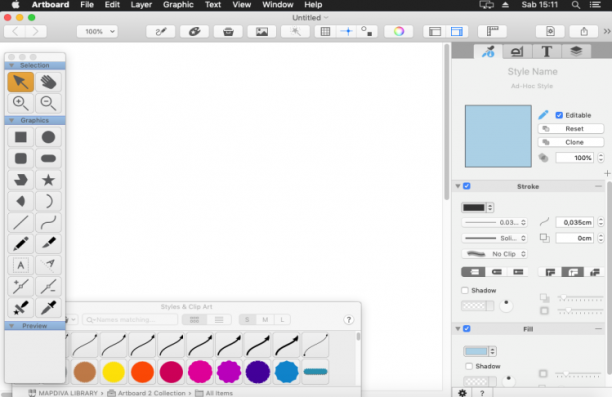The image size is (612, 397).
Task: Select the Bezier curve tool
Action: click(48, 223)
